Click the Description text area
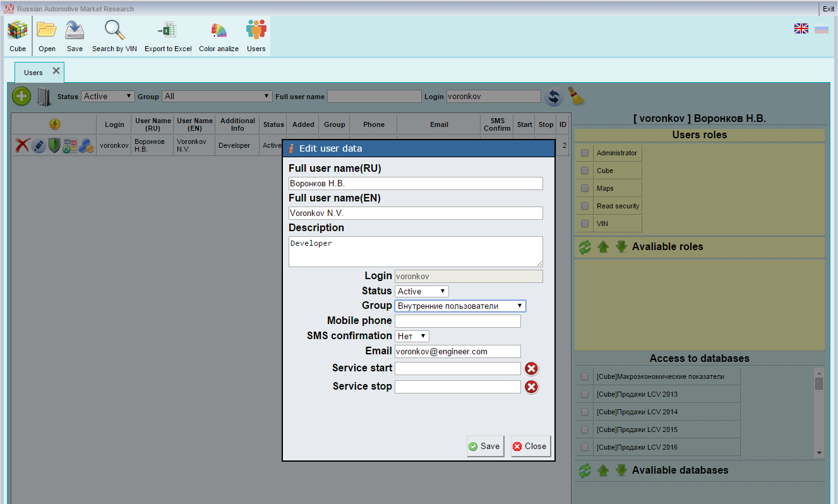The width and height of the screenshot is (838, 504). tap(416, 251)
